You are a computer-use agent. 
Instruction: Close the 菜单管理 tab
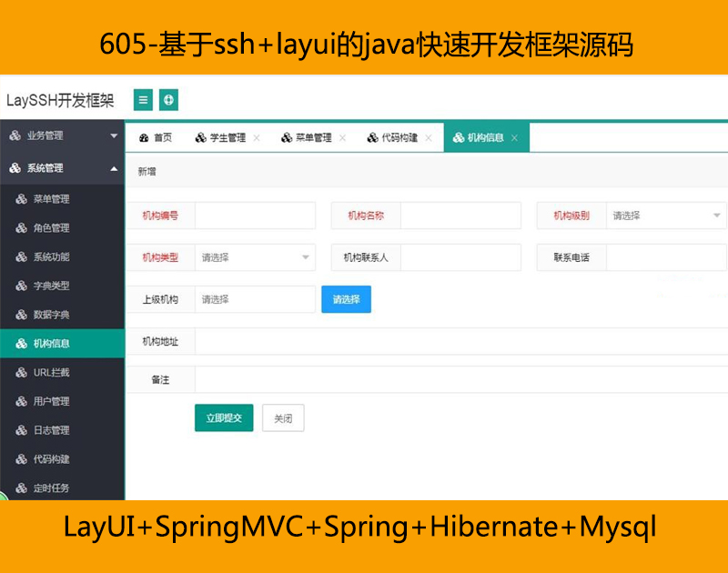[x=342, y=138]
